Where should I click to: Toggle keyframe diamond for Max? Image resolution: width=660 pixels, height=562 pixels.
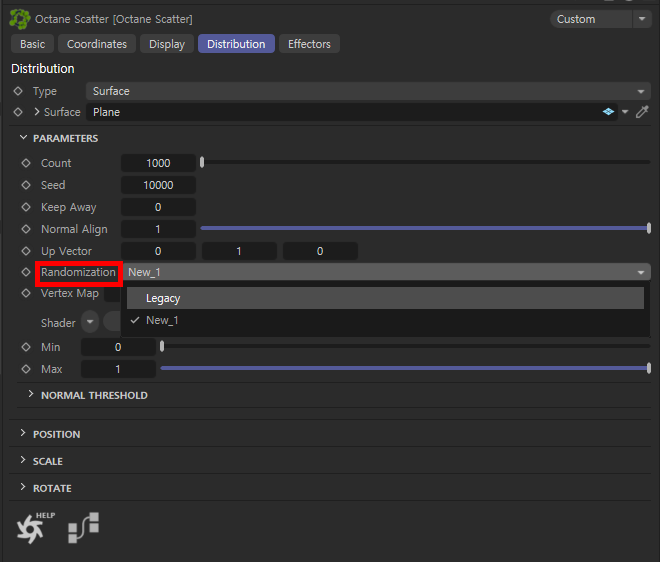[x=26, y=369]
